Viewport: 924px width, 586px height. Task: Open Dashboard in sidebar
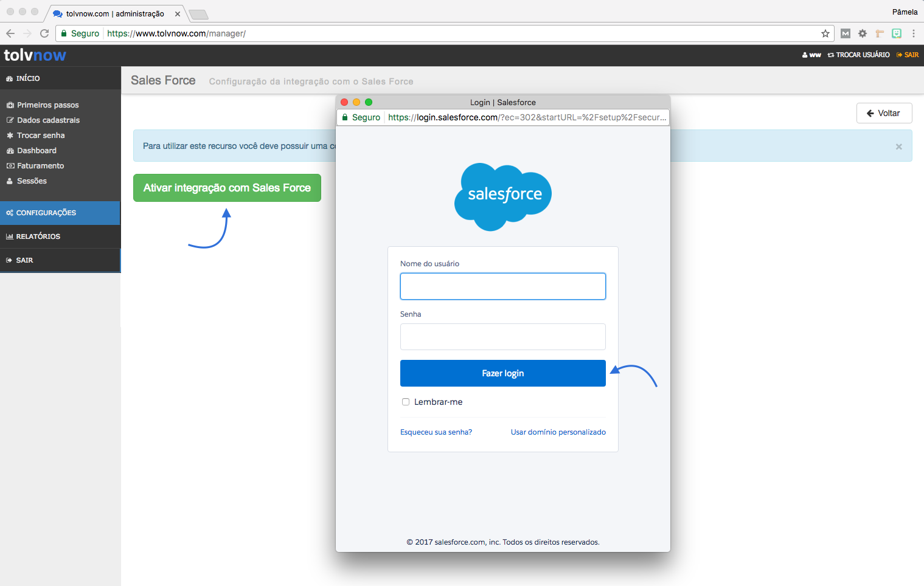pyautogui.click(x=32, y=151)
